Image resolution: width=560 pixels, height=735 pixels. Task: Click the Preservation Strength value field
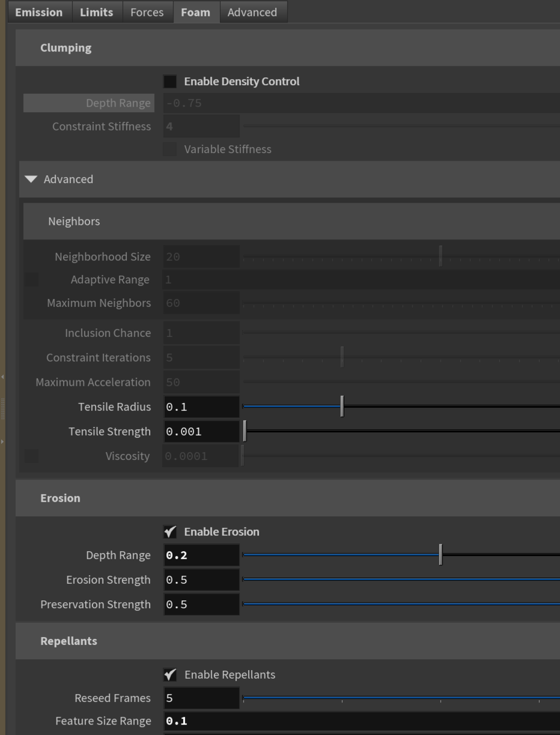[x=201, y=605]
